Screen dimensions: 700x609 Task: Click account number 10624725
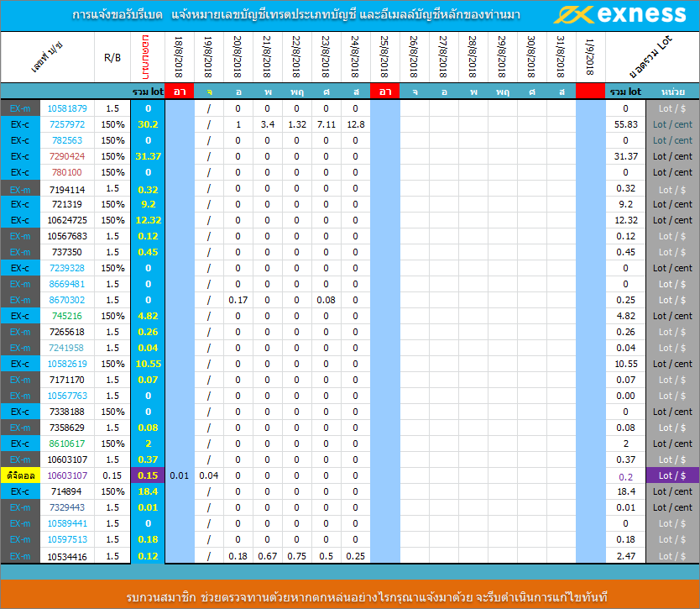[x=67, y=220]
